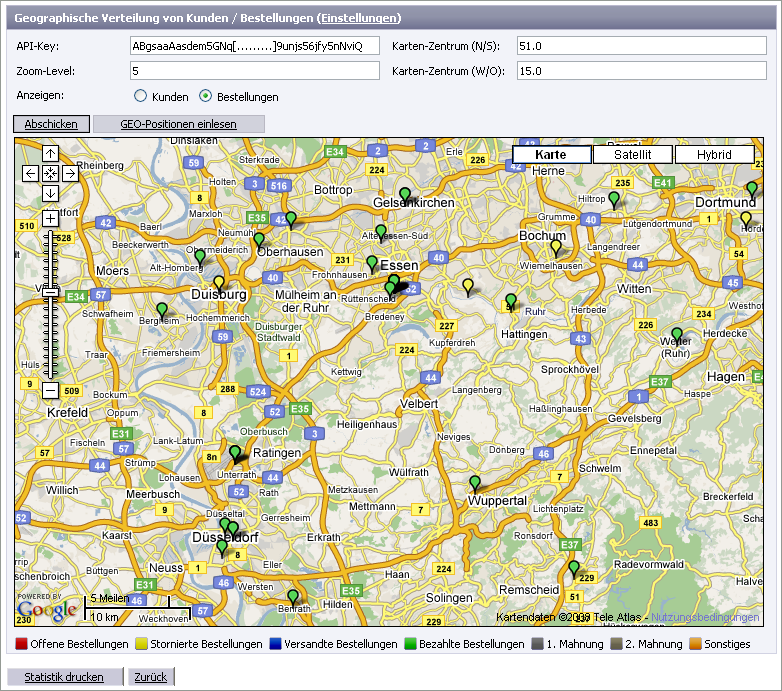Image resolution: width=782 pixels, height=691 pixels.
Task: Click the map re-center button between arrows
Action: tap(50, 173)
